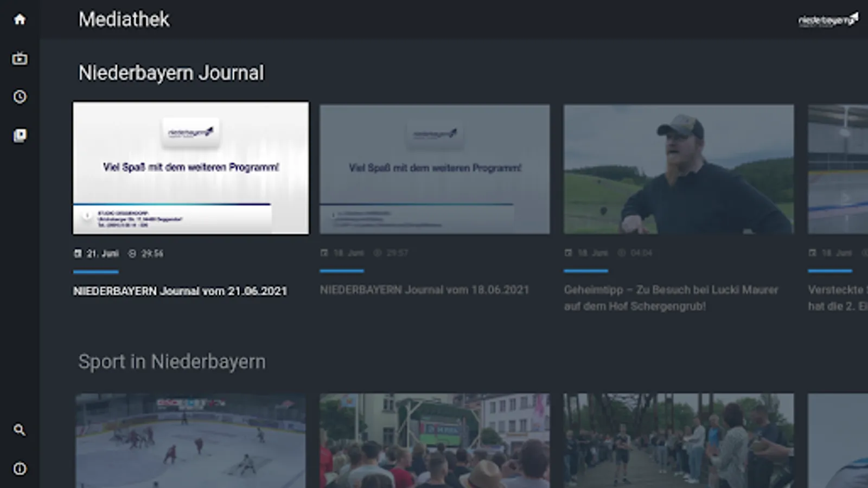Viewport: 868px width, 488px height.
Task: Open 'Geheimtipp – Zu Besuch bei Lucki Maurer' title
Action: pos(671,298)
